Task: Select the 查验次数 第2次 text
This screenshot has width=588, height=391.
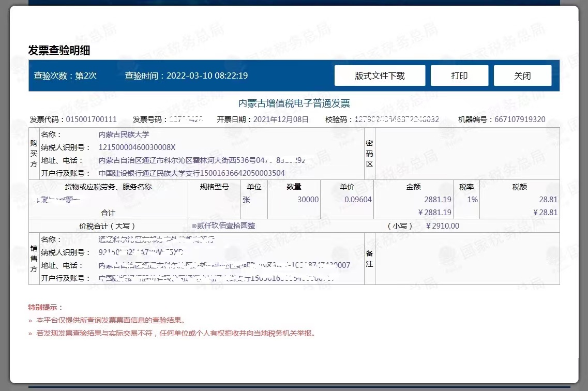Action: click(x=65, y=76)
